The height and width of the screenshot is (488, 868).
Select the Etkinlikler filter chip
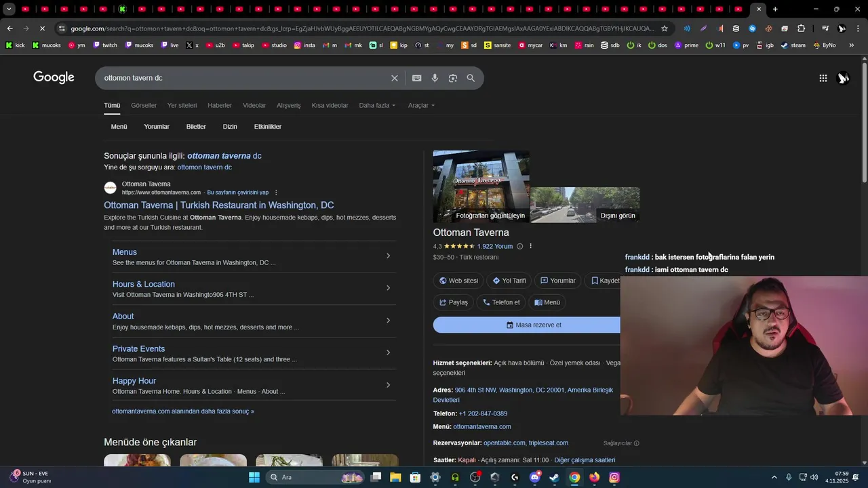coord(268,127)
